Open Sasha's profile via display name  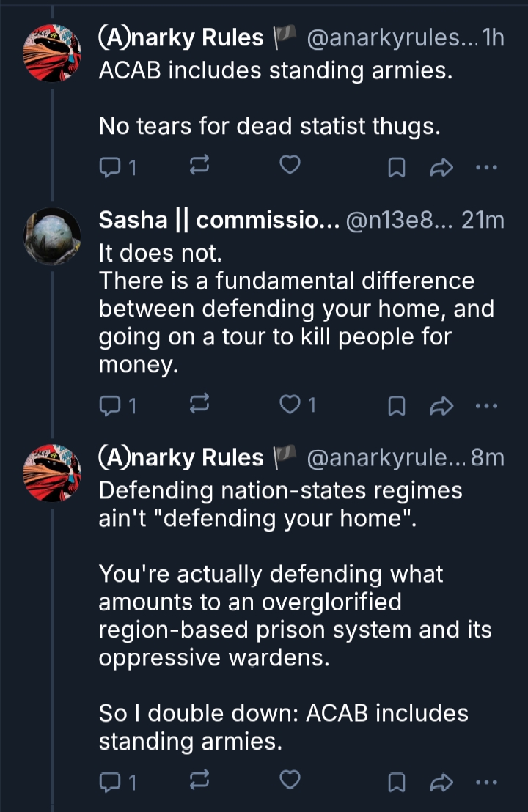pos(218,220)
